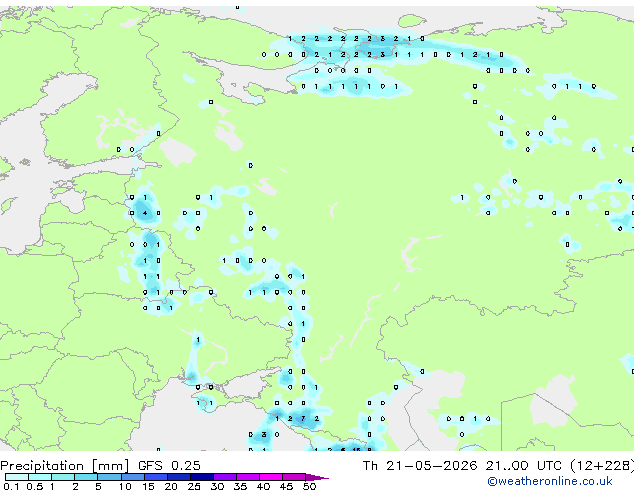Click the '0.1' legend scale label
The width and height of the screenshot is (634, 490).
click(x=11, y=486)
